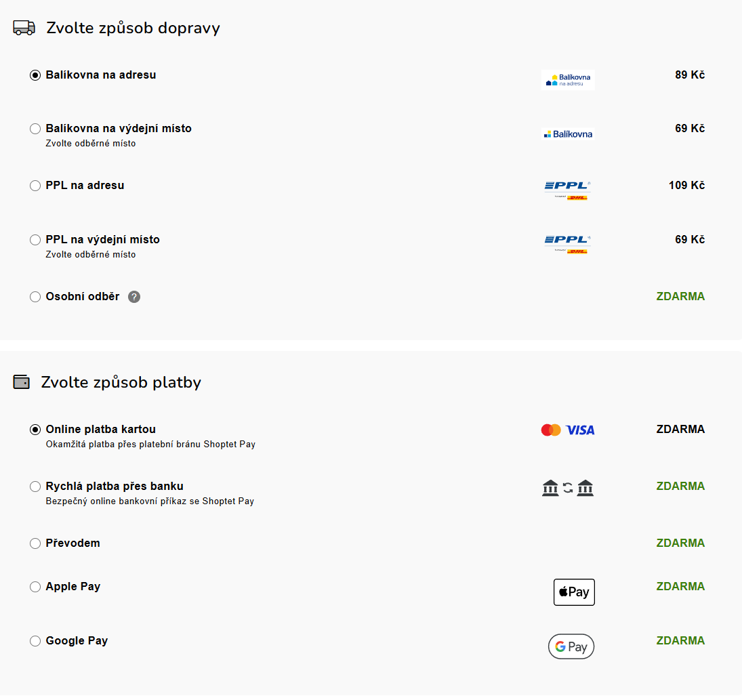Choose the Apple Pay payment radio button
Viewport: 742px width, 700px height.
(35, 587)
